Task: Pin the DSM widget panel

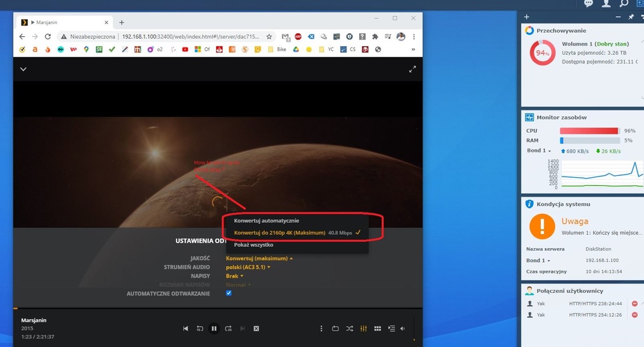Action: (631, 17)
